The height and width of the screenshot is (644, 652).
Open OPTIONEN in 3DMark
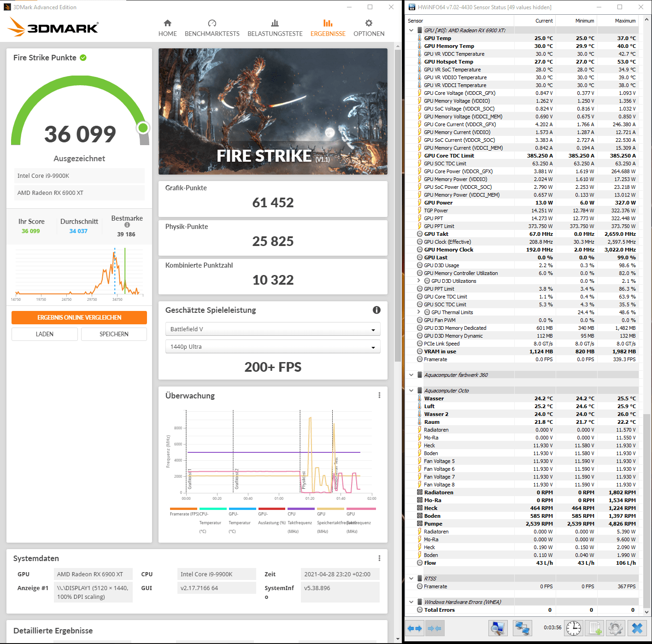tap(369, 28)
